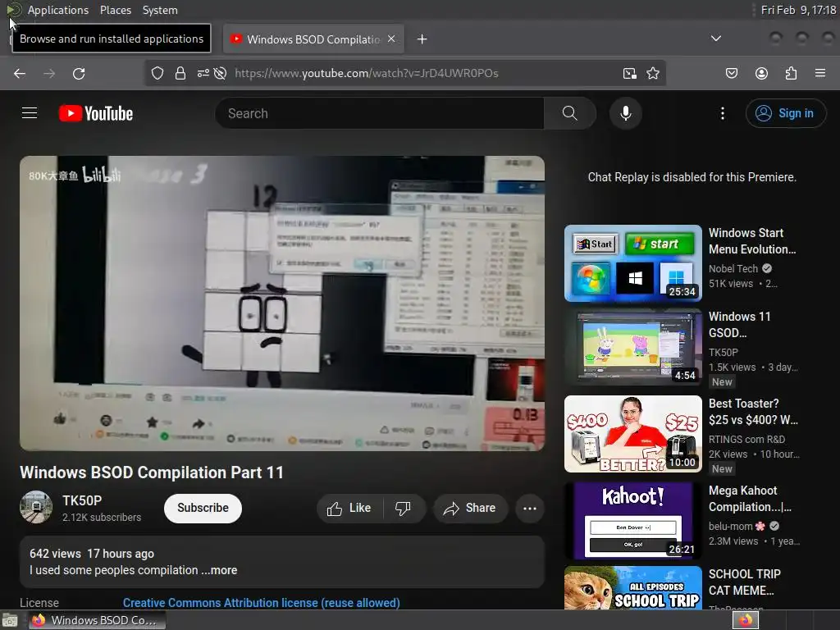Open the Nobel Tech channel name
Screen dimensions: 840x630
pos(733,268)
